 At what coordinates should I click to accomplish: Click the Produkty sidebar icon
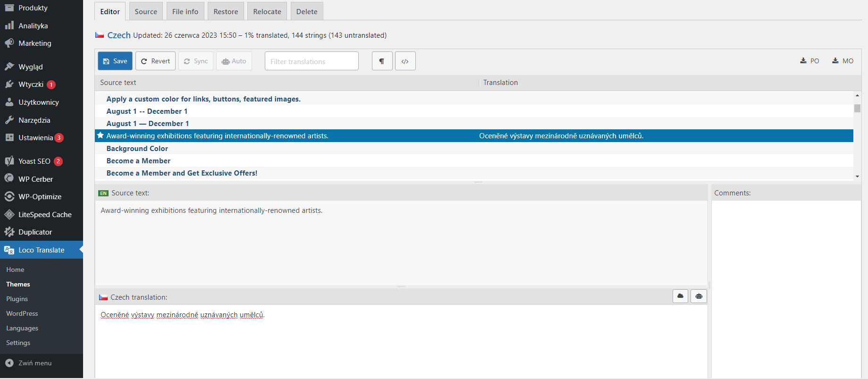click(9, 8)
